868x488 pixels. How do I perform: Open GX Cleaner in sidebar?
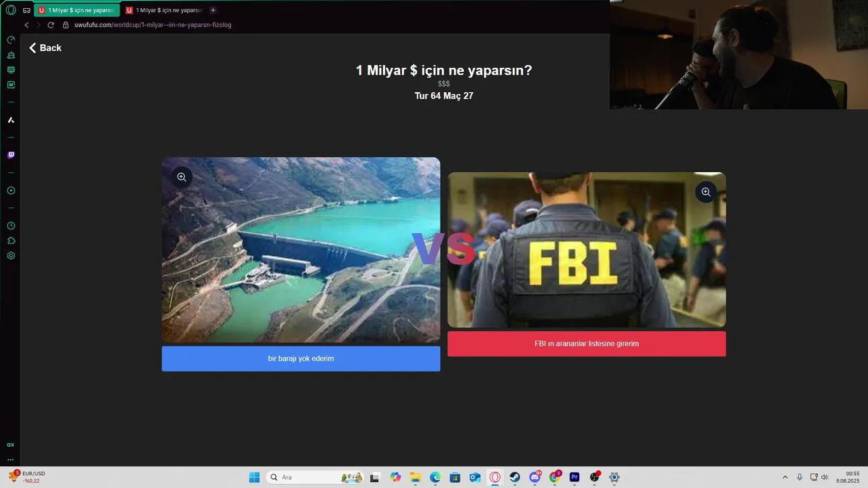click(11, 55)
